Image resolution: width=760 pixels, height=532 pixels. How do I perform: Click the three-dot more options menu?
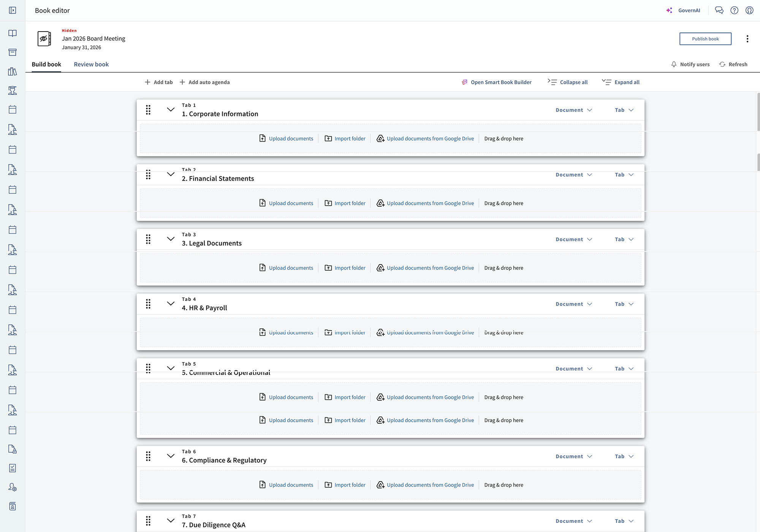click(747, 39)
